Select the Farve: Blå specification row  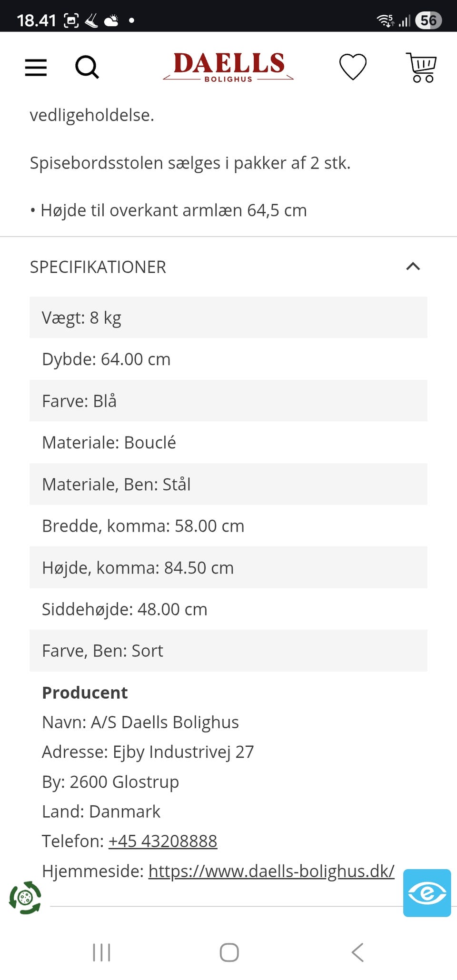click(228, 401)
